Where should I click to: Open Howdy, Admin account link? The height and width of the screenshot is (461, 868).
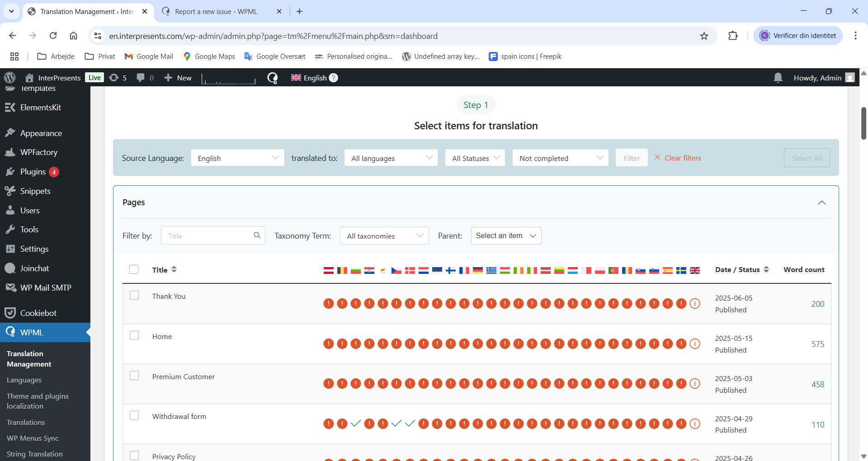(824, 78)
